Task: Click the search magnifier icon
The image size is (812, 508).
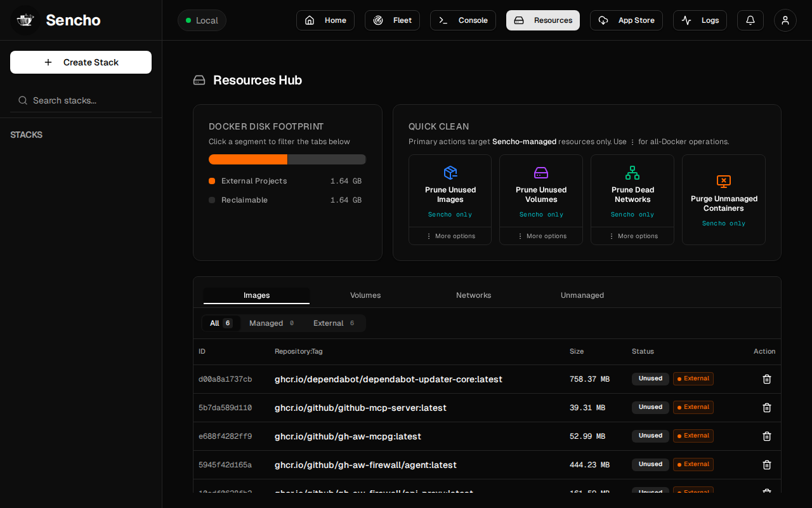Action: [x=23, y=100]
